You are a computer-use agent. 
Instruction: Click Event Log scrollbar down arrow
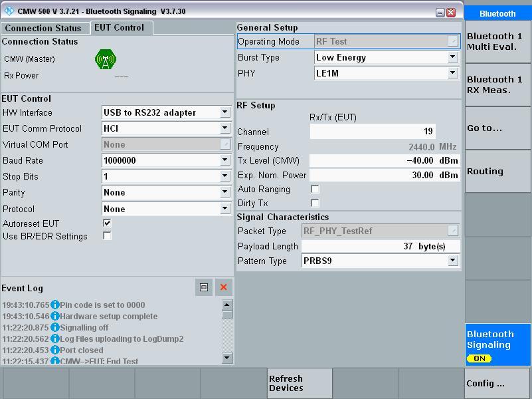227,358
